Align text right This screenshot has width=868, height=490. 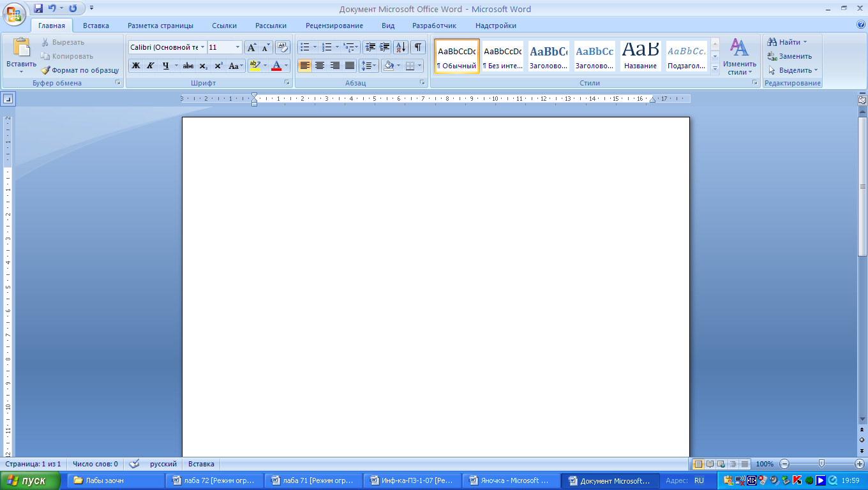[335, 65]
